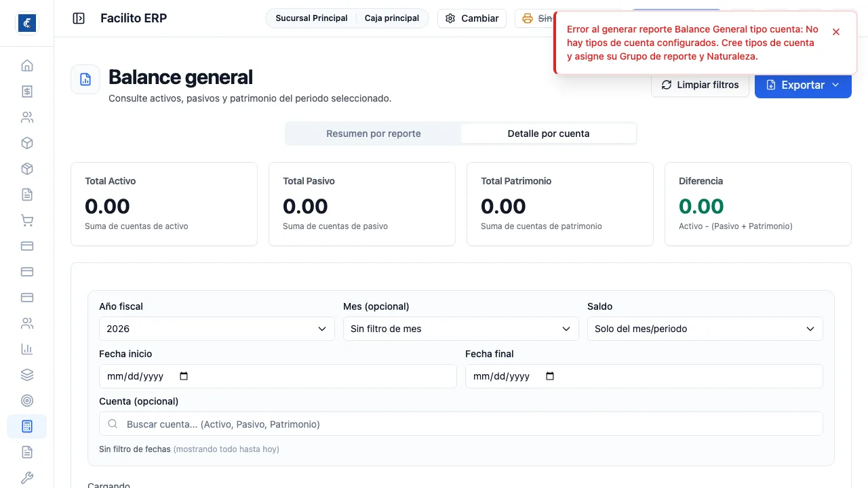Click the error message text in the notification
Image resolution: width=868 pixels, height=488 pixels.
click(x=693, y=43)
